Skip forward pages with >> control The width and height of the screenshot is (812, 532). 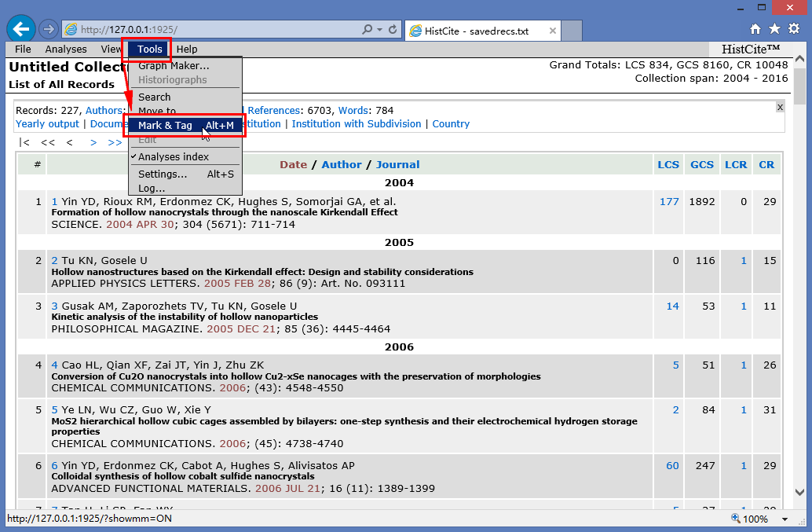115,142
